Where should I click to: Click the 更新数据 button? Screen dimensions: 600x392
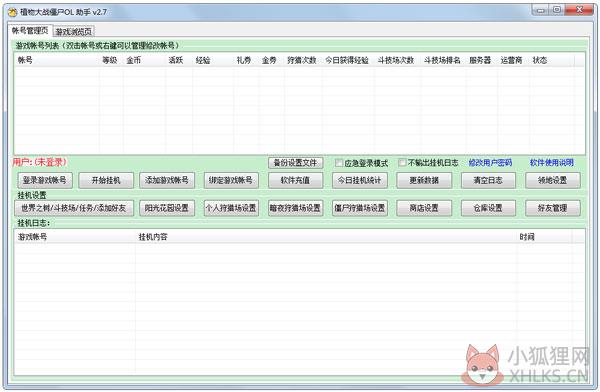click(x=424, y=180)
